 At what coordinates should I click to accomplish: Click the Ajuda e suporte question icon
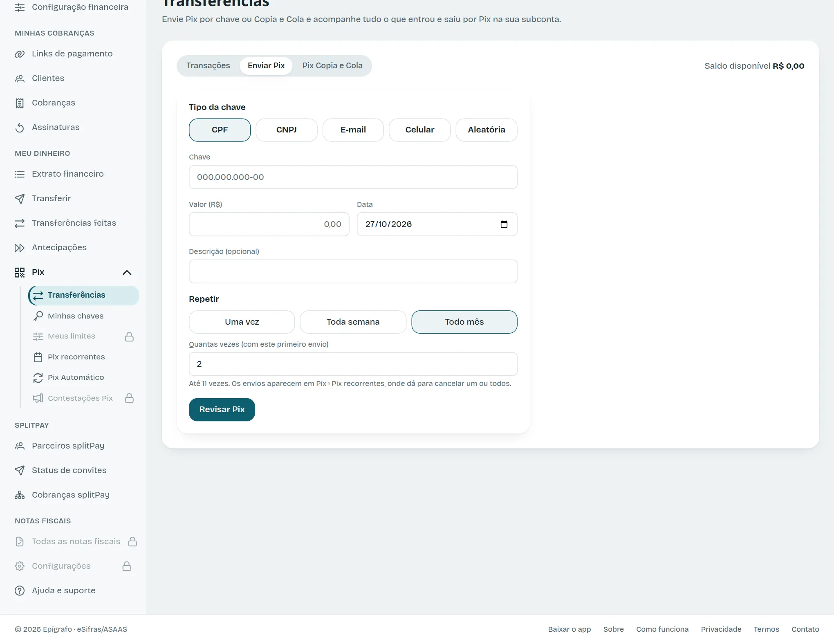pos(20,591)
